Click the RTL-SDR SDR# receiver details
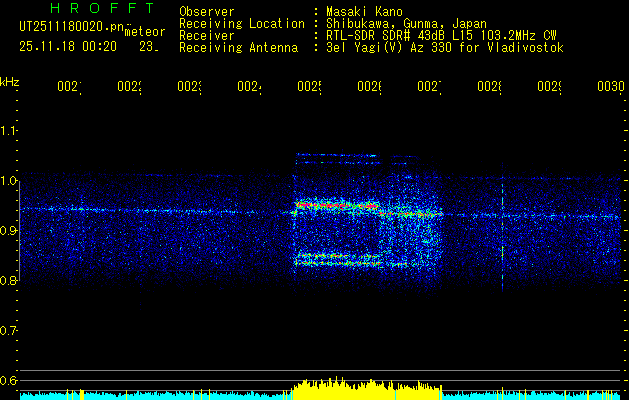Viewport: 629px width, 400px height. (x=441, y=36)
